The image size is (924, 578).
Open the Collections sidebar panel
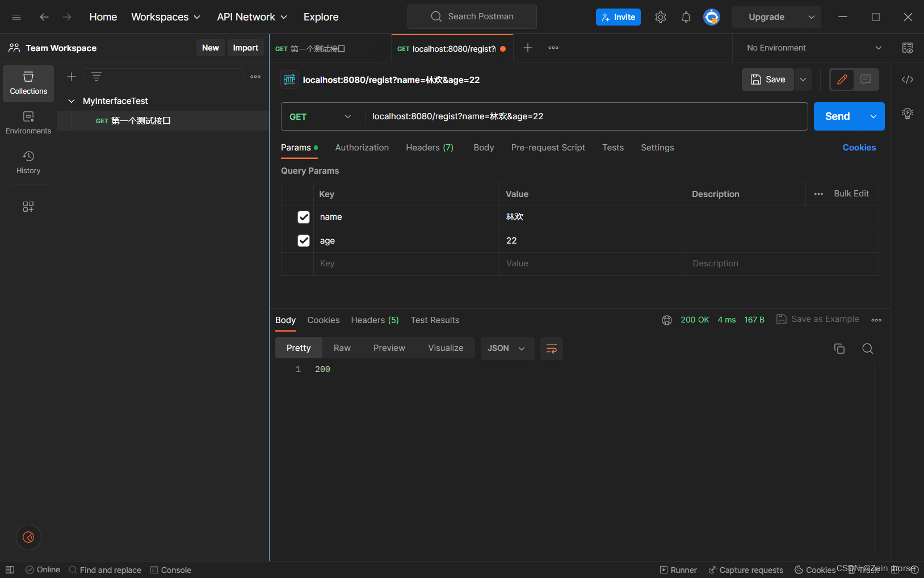coord(28,83)
